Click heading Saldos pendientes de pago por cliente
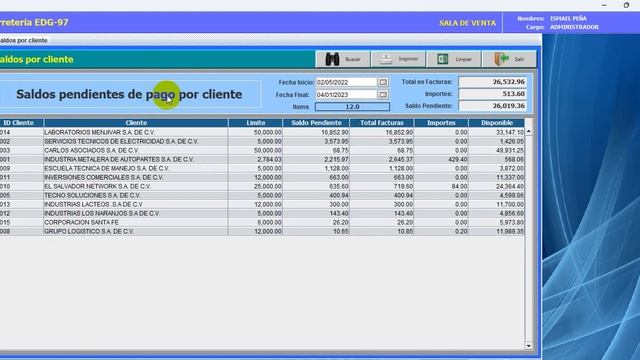640x360 pixels. pyautogui.click(x=129, y=94)
